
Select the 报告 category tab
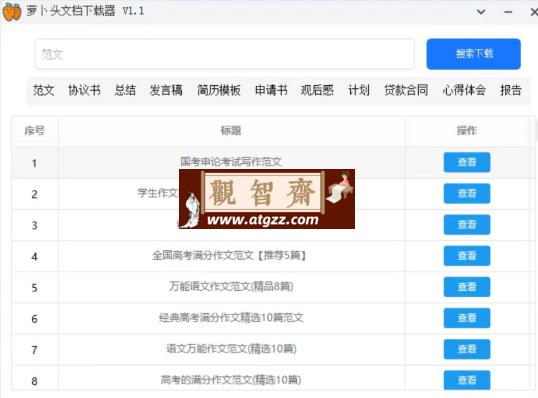coord(511,90)
